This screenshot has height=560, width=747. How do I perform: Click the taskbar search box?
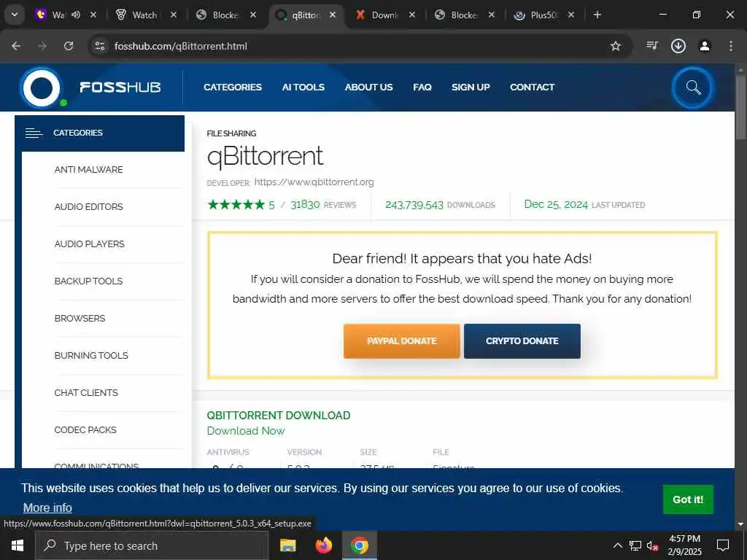pos(152,545)
